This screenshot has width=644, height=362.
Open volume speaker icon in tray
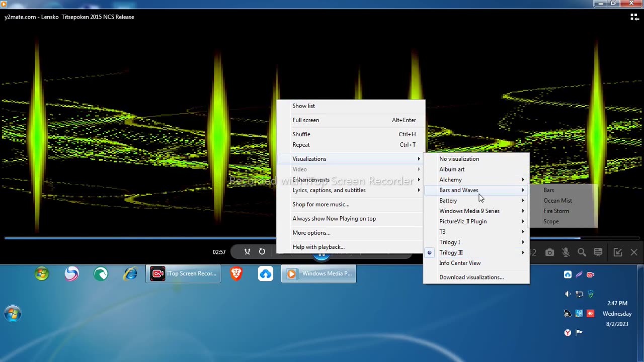point(568,294)
